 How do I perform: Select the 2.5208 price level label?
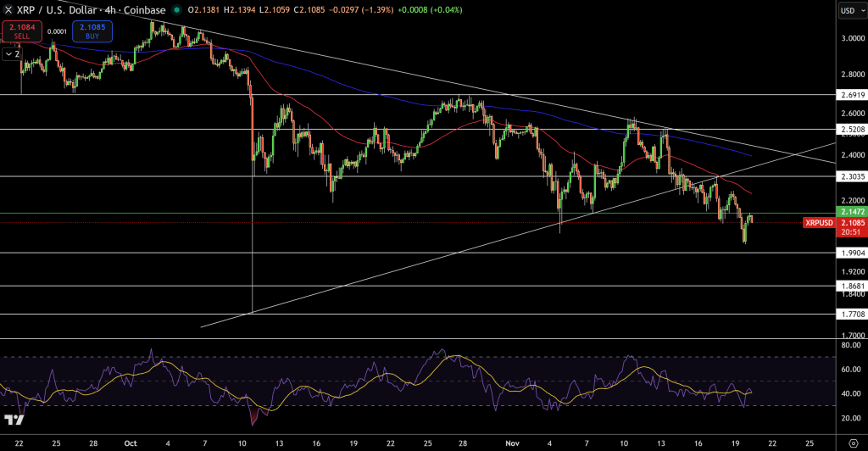tap(852, 130)
